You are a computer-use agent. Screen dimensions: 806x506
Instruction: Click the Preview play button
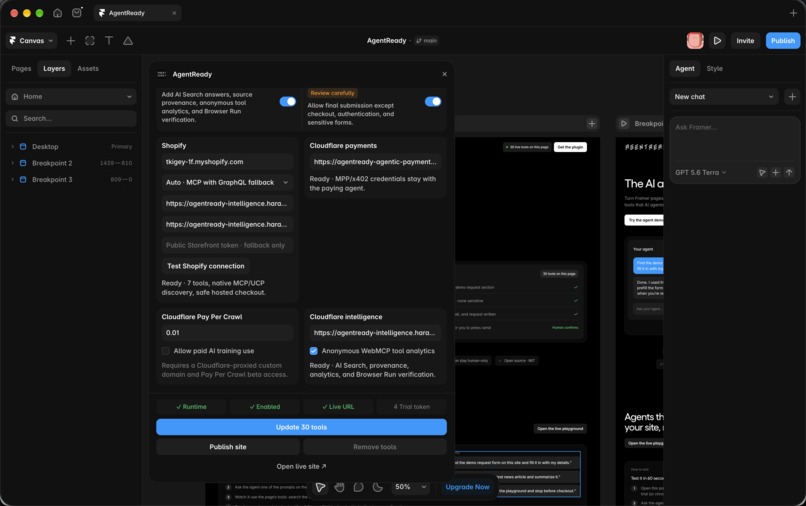[x=717, y=41]
